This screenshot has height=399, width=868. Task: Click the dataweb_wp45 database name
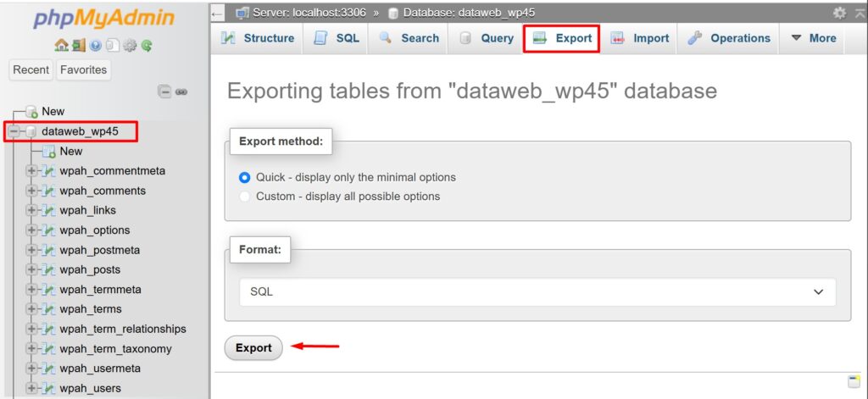80,131
